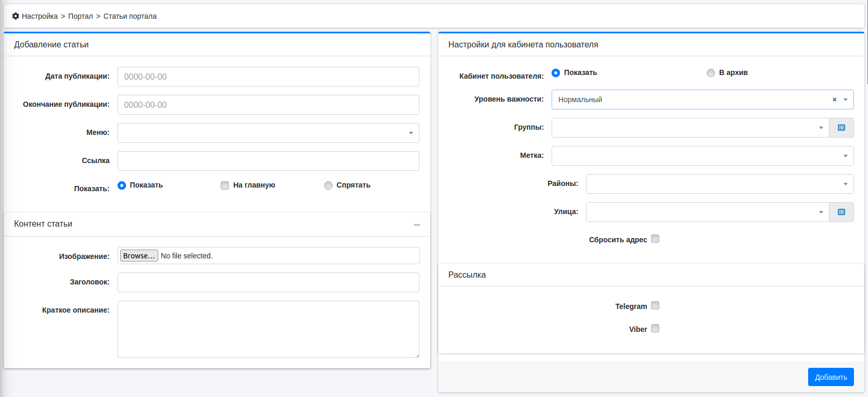Select the Спрятать radio option
The image size is (868, 397).
pyautogui.click(x=328, y=185)
